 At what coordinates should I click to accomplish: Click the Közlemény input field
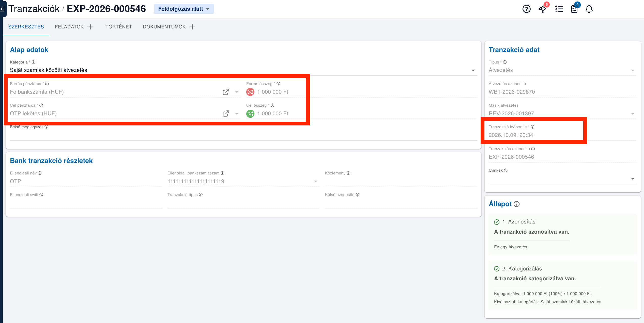click(x=401, y=181)
